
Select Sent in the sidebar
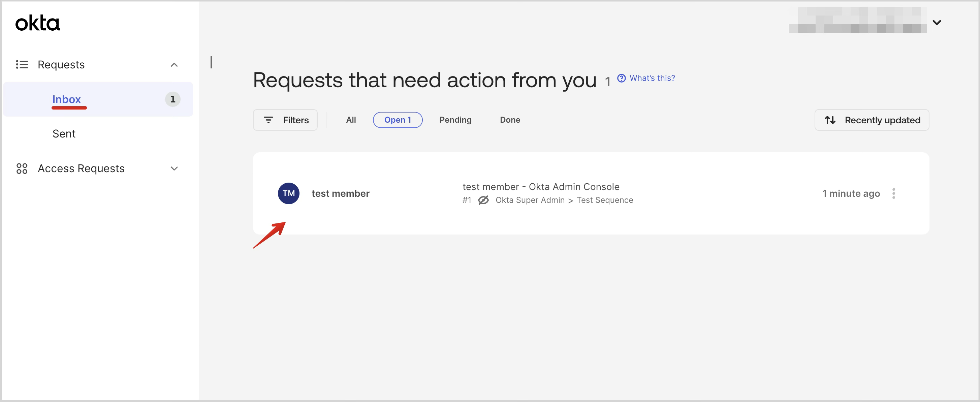coord(64,133)
